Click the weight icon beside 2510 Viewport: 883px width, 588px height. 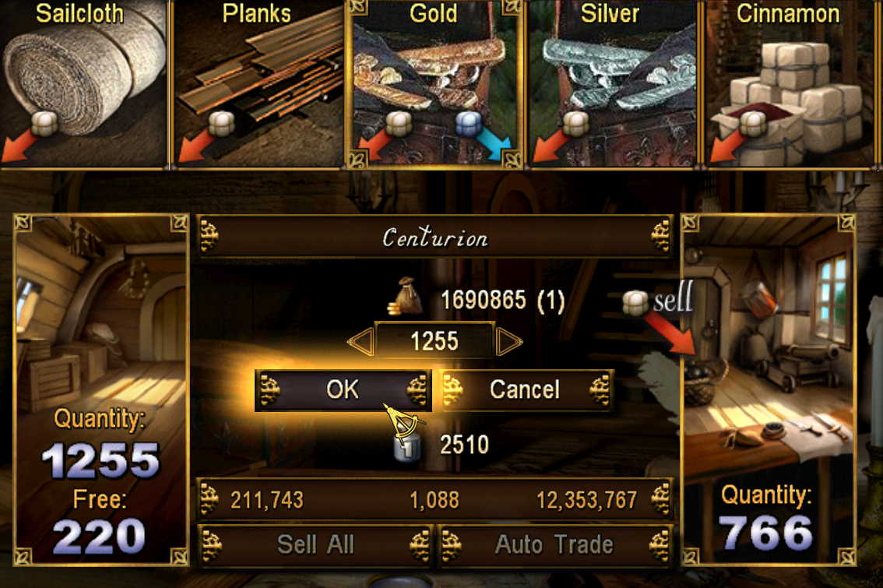pos(406,446)
